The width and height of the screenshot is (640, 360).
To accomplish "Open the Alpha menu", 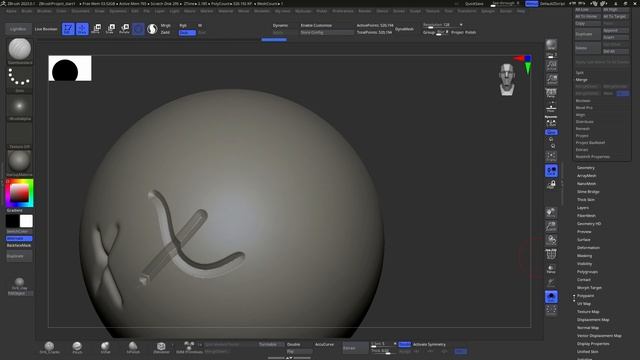I will click(11, 11).
